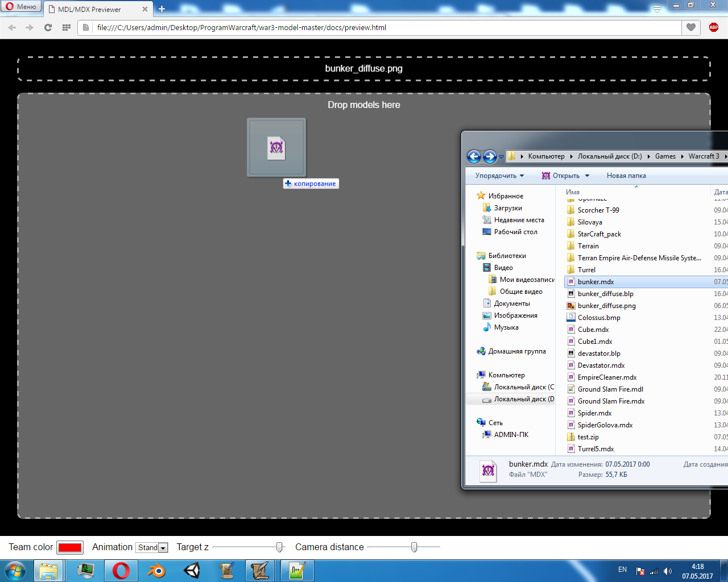This screenshot has height=582, width=728.
Task: Open the Animation dropdown showing Stand
Action: (x=152, y=547)
